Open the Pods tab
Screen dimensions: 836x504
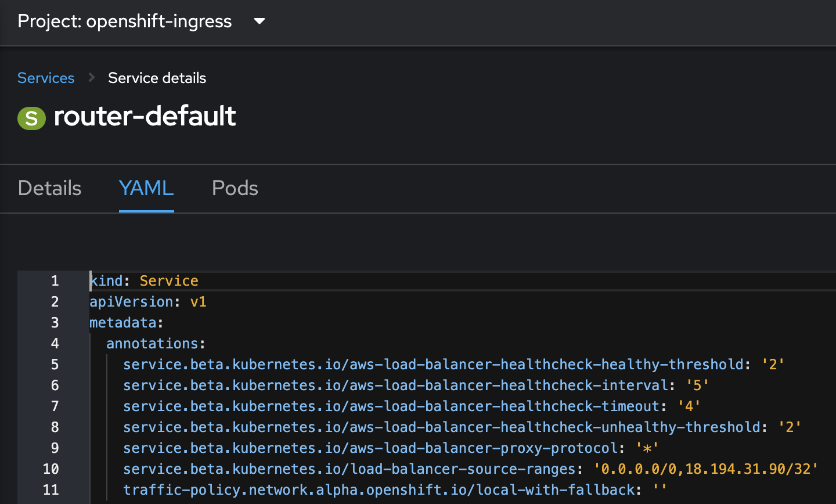click(235, 188)
